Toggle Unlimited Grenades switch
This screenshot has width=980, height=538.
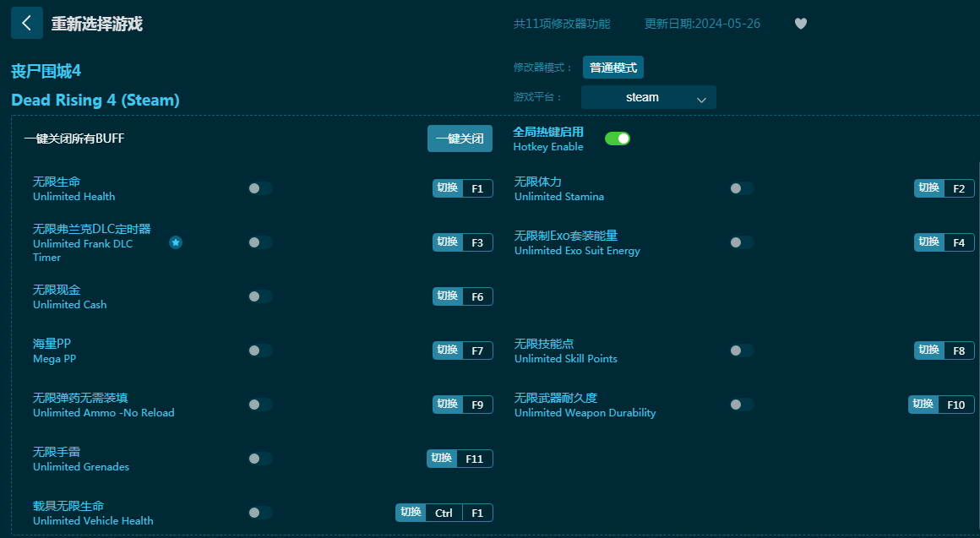pos(260,459)
